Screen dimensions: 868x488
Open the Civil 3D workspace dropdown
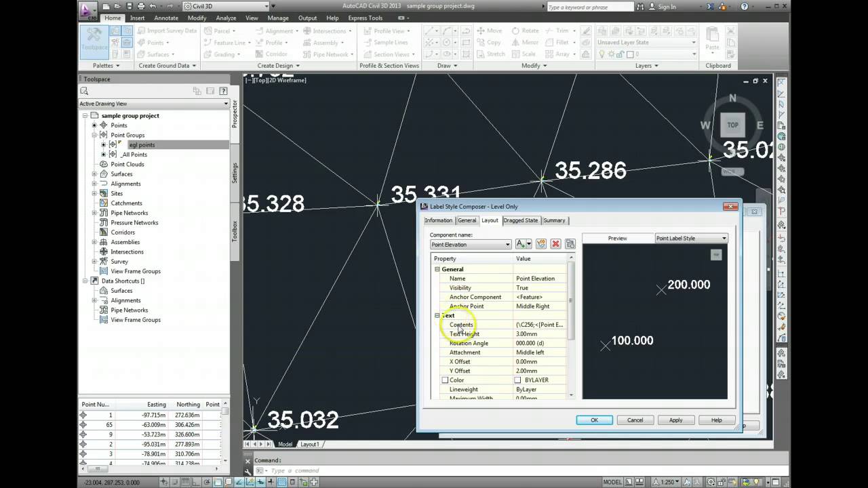coord(226,6)
